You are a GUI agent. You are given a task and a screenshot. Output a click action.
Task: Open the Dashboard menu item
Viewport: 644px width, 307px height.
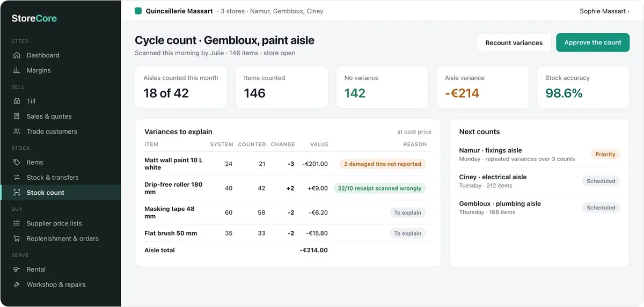coord(61,55)
